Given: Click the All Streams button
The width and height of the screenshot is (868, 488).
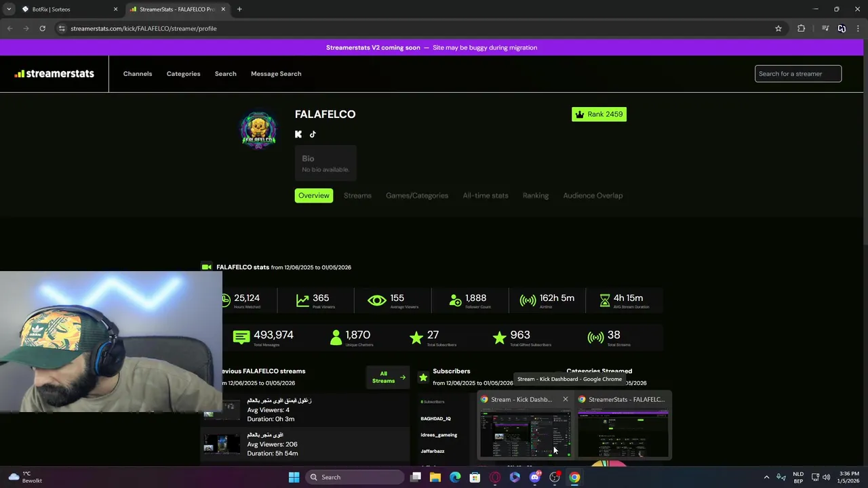Looking at the screenshot, I should 389,377.
